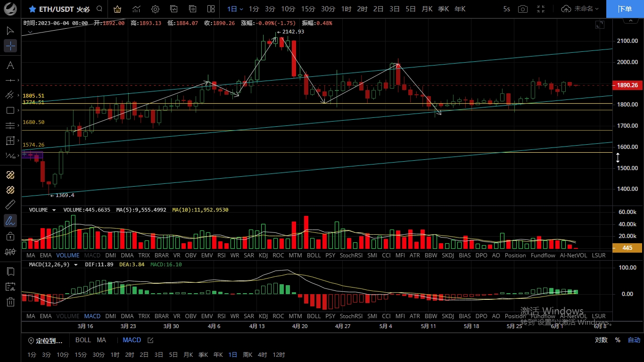
Task: Click the candlestick style icon in sidebar
Action: click(x=10, y=251)
